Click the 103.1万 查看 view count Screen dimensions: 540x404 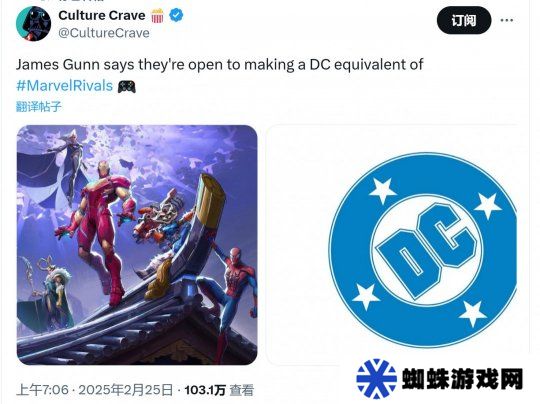[x=219, y=390]
